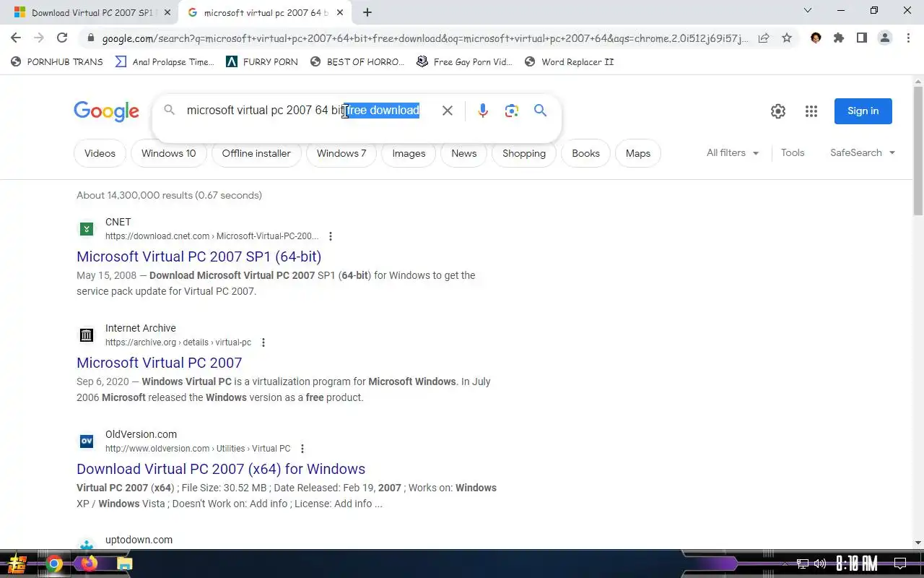
Task: Open the SafeSearch dropdown
Action: coord(863,153)
